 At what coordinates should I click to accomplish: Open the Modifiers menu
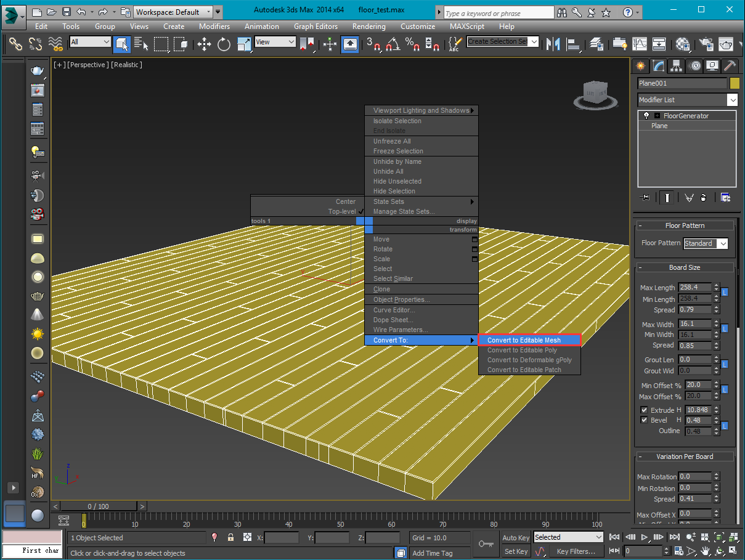pyautogui.click(x=214, y=26)
